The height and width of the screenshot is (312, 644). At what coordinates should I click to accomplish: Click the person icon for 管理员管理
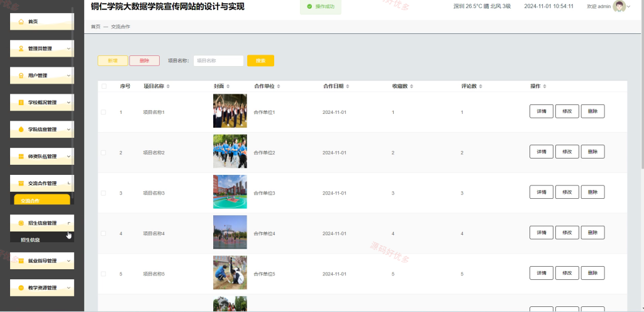[x=21, y=48]
